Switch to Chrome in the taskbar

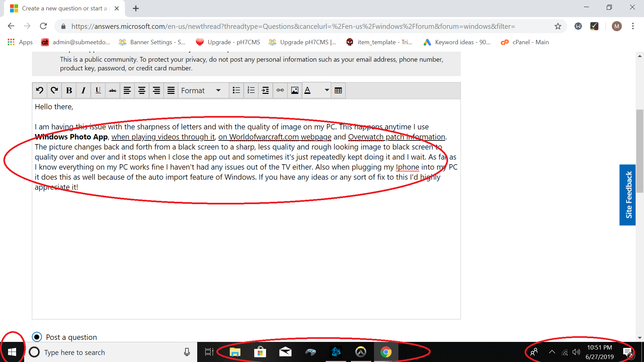coord(386,352)
